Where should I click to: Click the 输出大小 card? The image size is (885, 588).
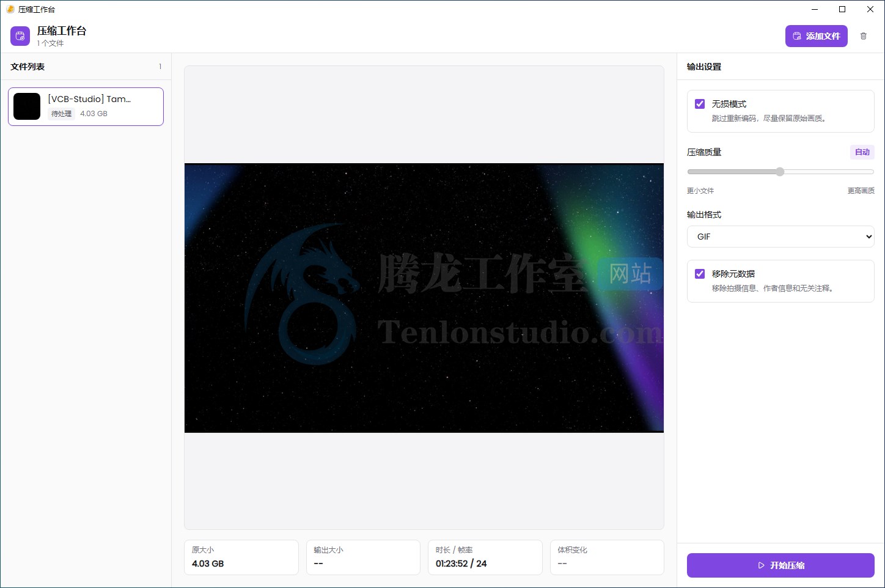363,557
